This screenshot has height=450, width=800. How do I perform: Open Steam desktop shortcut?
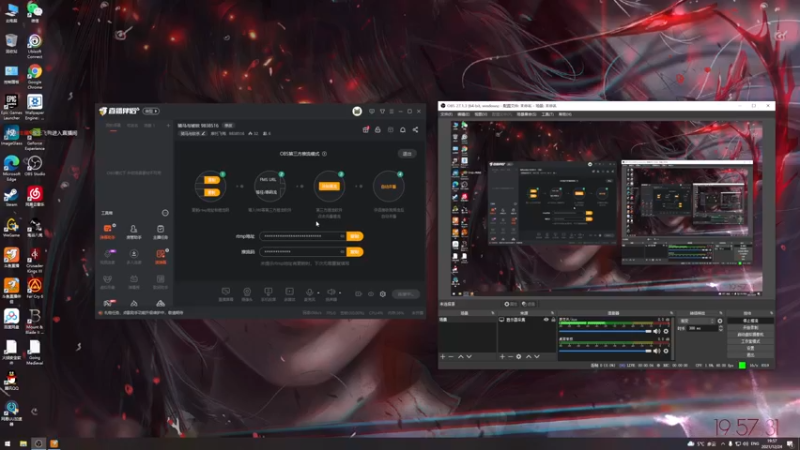11,196
